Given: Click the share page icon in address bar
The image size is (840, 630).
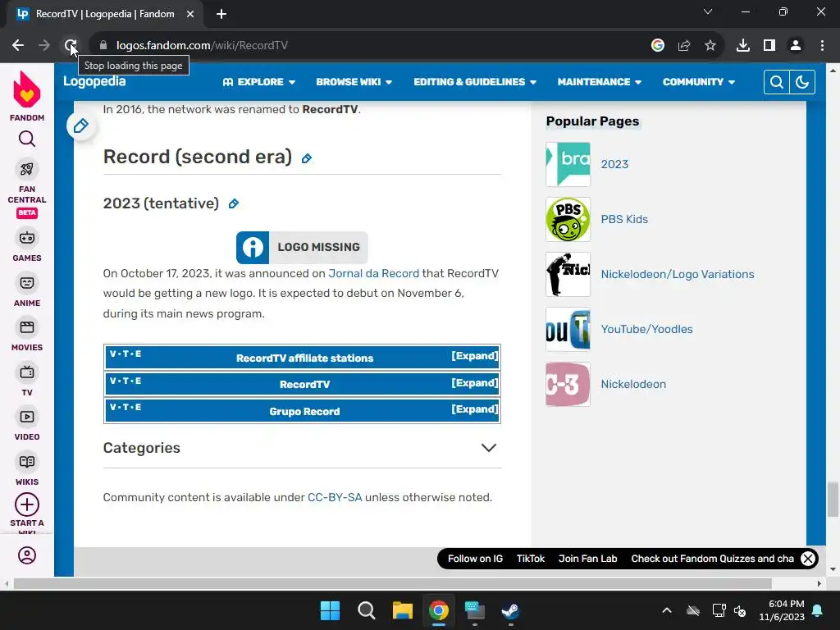Looking at the screenshot, I should click(x=684, y=46).
